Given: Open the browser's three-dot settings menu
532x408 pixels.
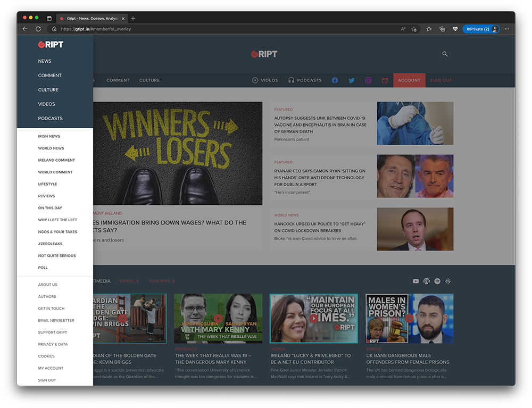Looking at the screenshot, I should pyautogui.click(x=506, y=29).
